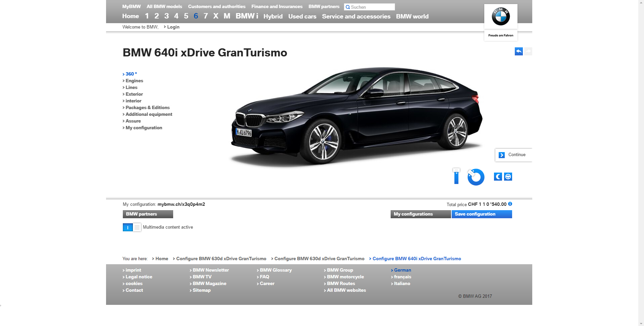Click the total price info icon
The image size is (644, 326).
pyautogui.click(x=510, y=204)
